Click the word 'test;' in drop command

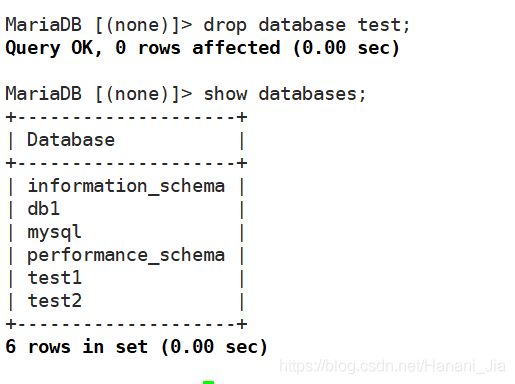(x=384, y=26)
